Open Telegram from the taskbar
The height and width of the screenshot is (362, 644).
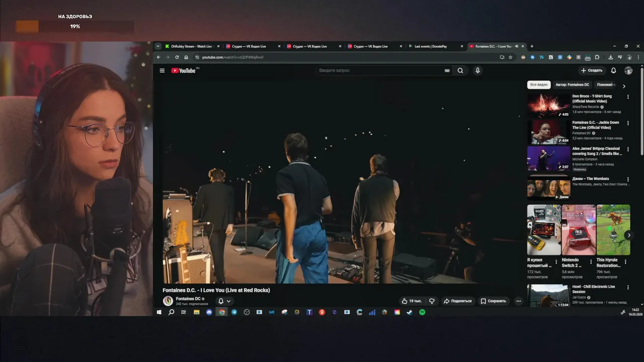click(x=234, y=312)
